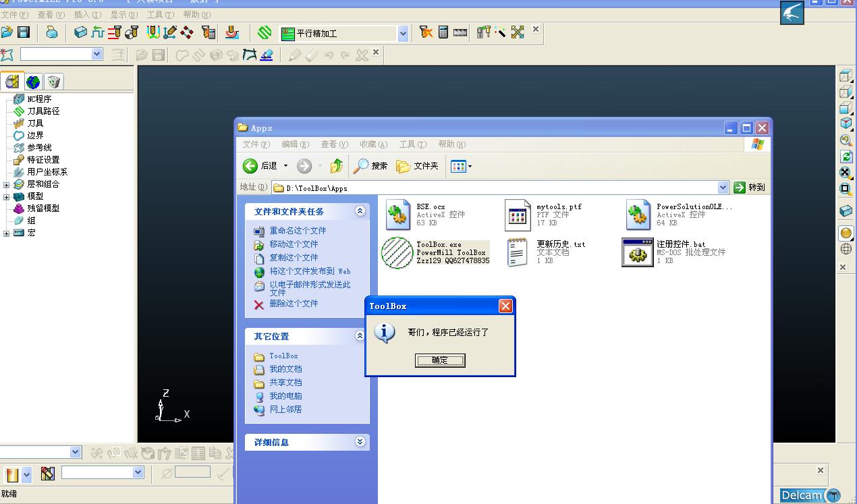The height and width of the screenshot is (504, 857).
Task: Select 用户坐标系 tree item
Action: pyautogui.click(x=47, y=172)
